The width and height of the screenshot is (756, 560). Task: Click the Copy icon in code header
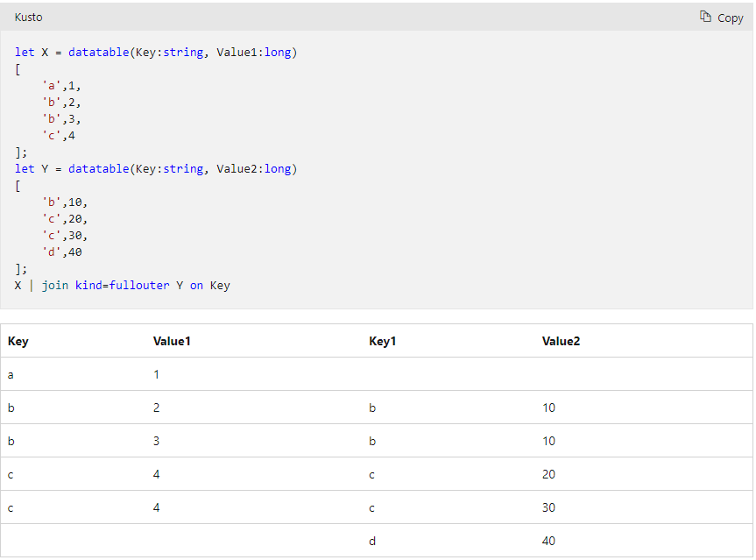pos(705,17)
